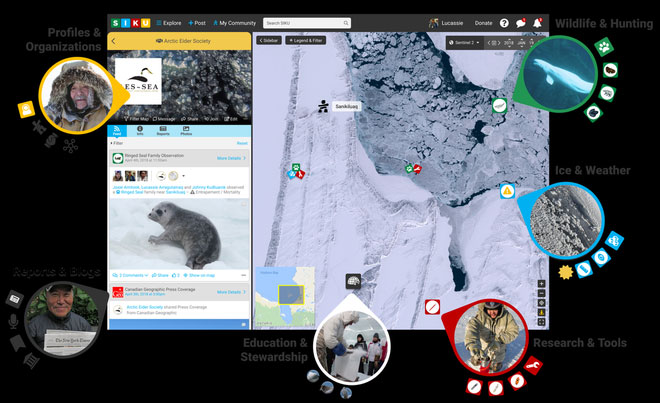Open the ringed seal photo
The width and height of the screenshot is (660, 403).
click(179, 234)
